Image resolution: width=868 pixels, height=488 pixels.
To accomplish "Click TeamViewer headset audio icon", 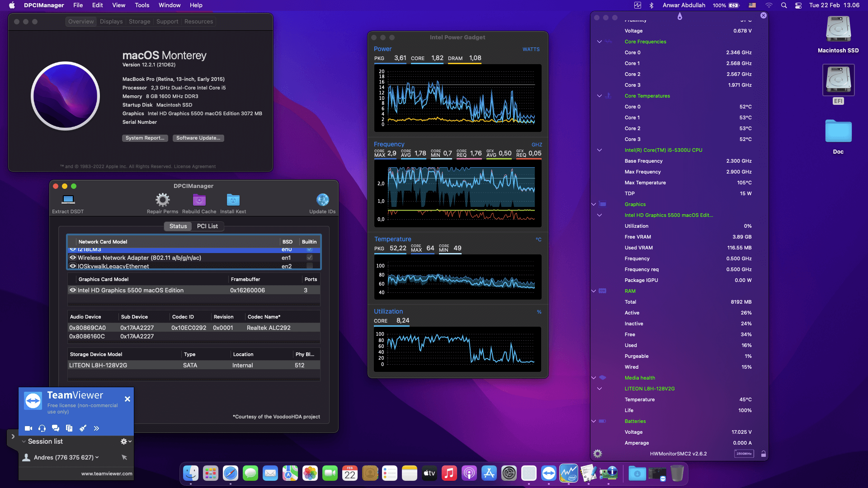I will pos(42,428).
